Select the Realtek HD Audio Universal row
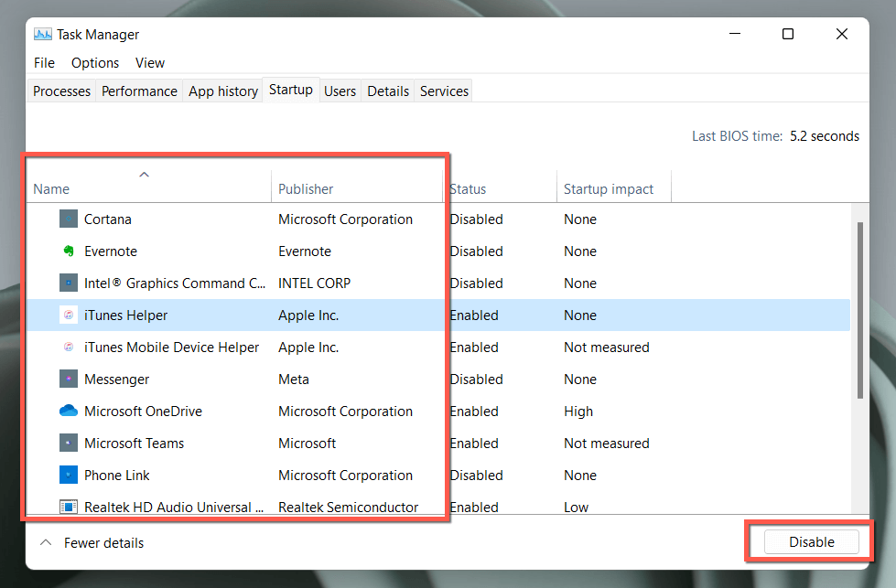 [174, 507]
